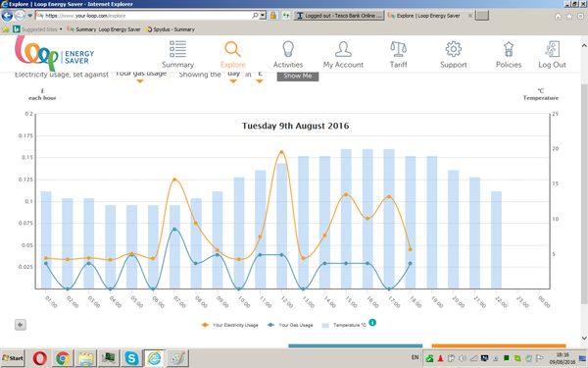
Task: Click the browser forward arrow
Action: click(x=20, y=16)
